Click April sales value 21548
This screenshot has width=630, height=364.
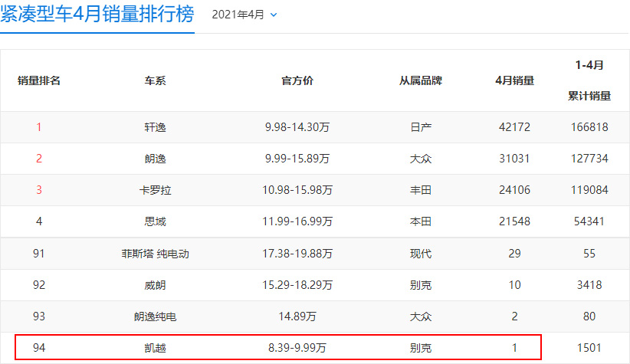point(515,221)
